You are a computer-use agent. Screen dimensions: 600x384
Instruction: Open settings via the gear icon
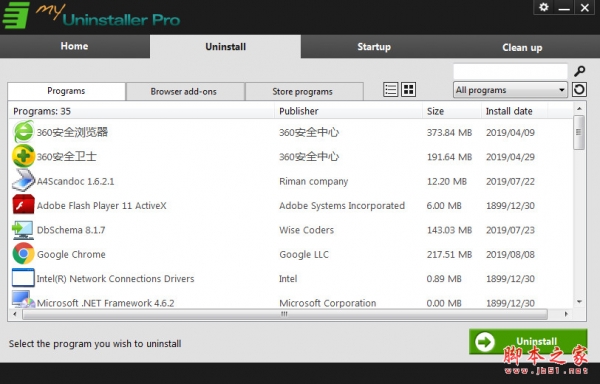point(544,7)
